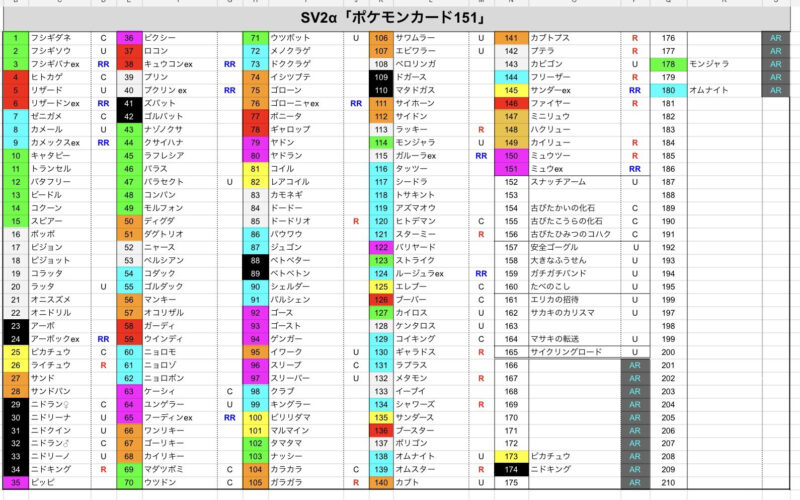Click the black number 88 cell
The width and height of the screenshot is (800, 500).
[x=255, y=260]
